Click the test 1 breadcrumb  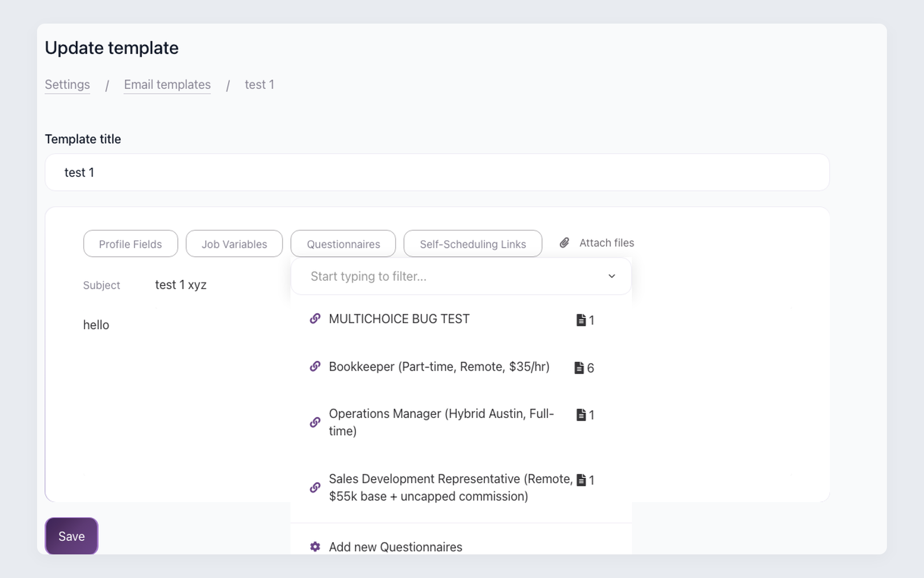(259, 84)
